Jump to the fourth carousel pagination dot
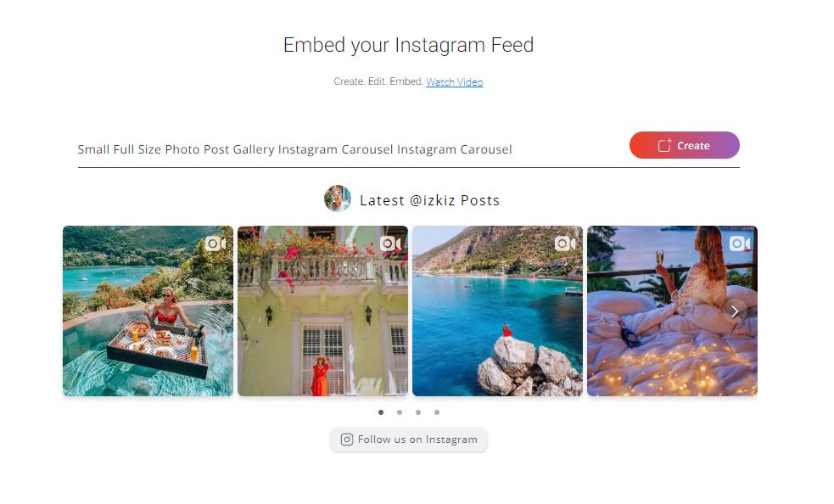This screenshot has width=834, height=504. (x=437, y=412)
